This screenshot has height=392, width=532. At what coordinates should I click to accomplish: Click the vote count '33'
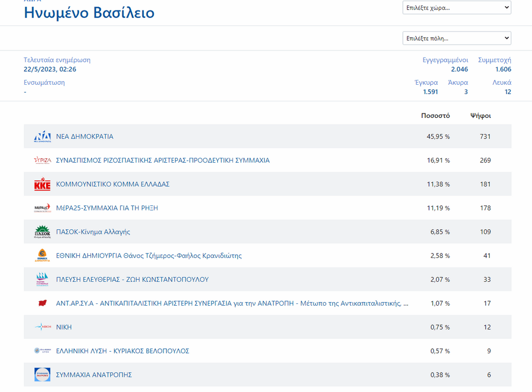[487, 280]
